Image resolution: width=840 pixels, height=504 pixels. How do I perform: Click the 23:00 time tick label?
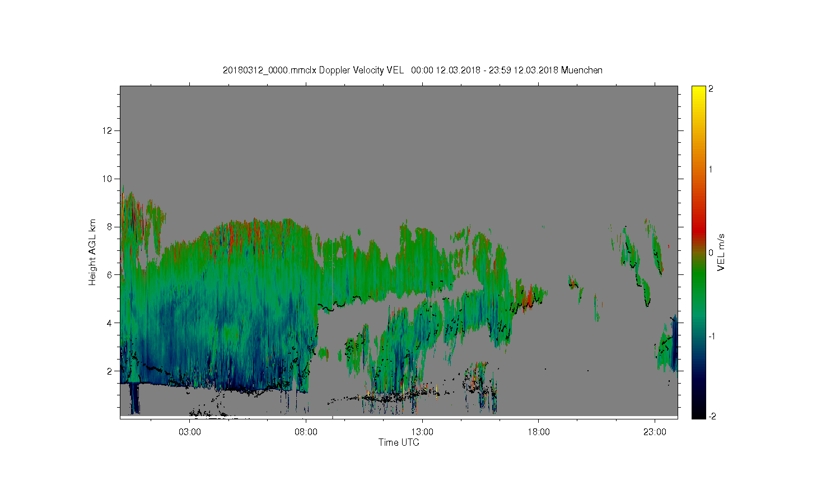click(655, 432)
